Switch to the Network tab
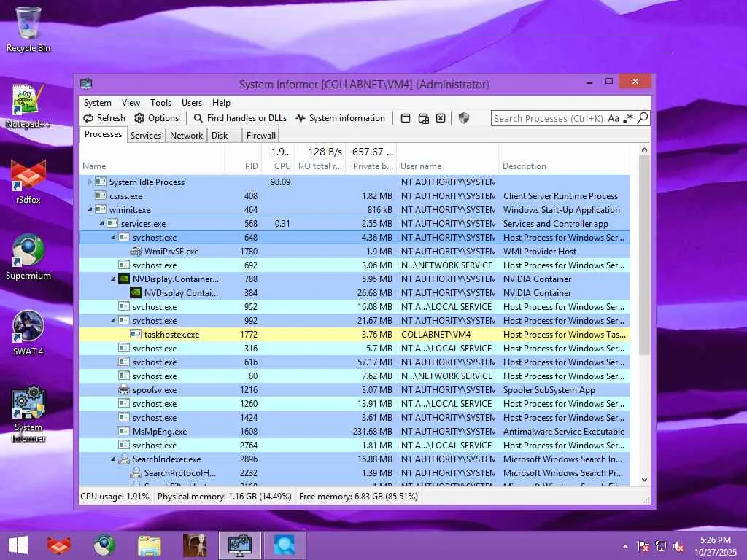The height and width of the screenshot is (560, 747). tap(186, 135)
